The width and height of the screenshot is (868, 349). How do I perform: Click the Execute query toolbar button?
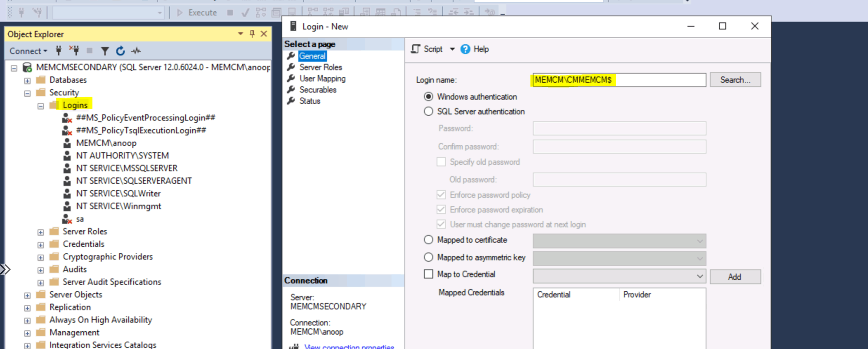(x=197, y=13)
